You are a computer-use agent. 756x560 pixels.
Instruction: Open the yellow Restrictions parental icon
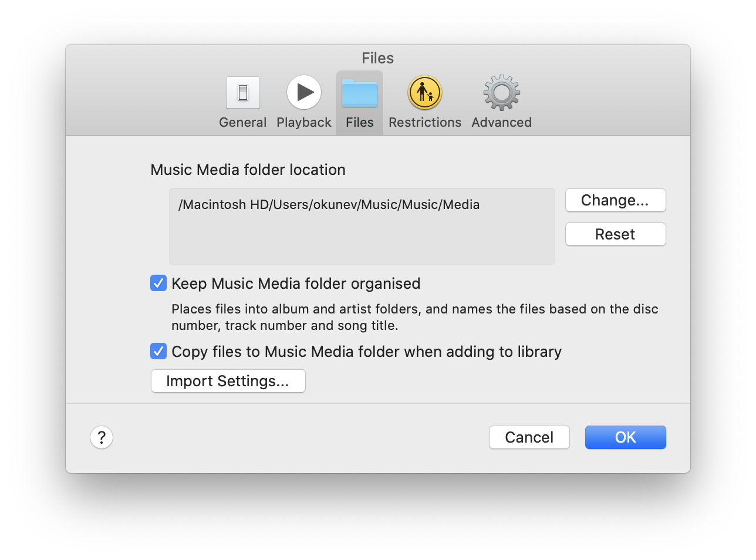425,93
